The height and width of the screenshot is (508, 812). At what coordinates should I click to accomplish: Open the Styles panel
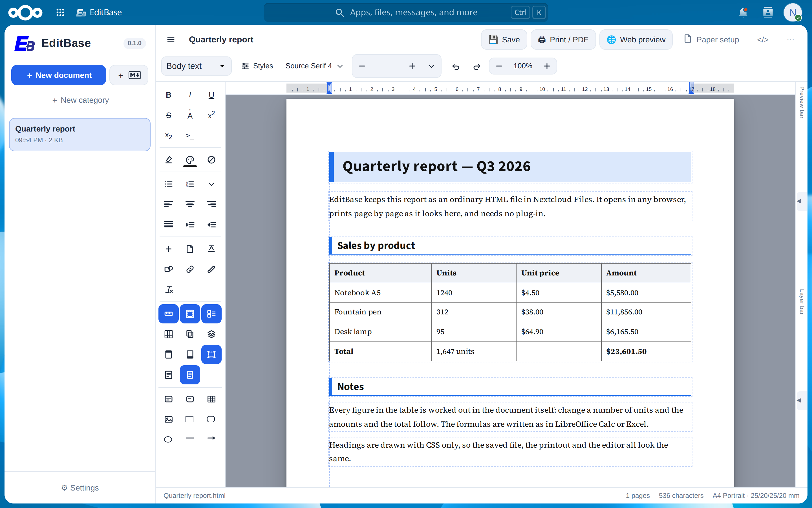(257, 66)
